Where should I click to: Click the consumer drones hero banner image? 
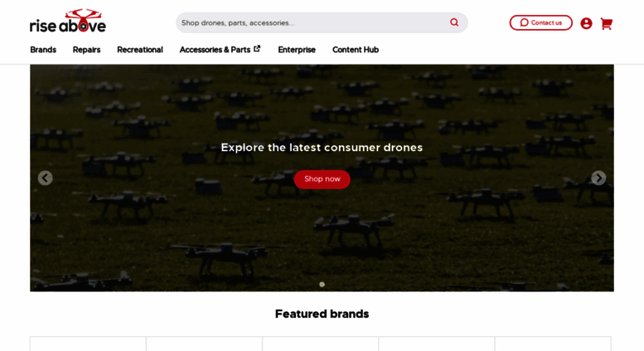click(322, 178)
